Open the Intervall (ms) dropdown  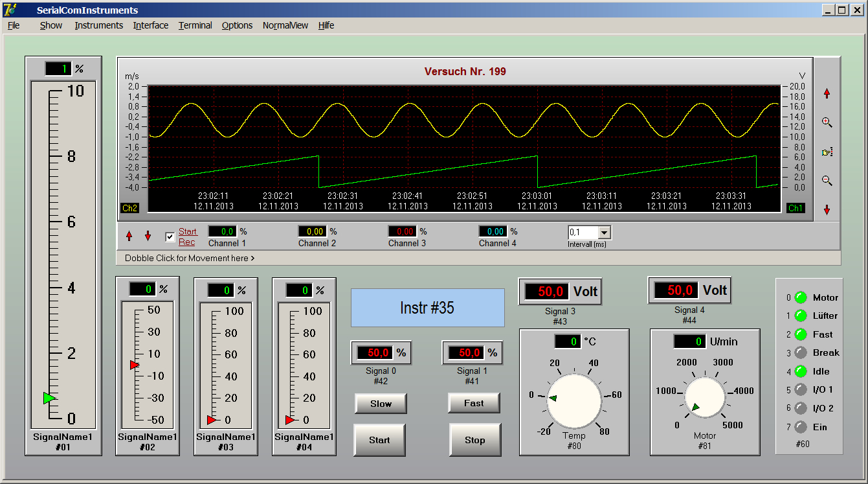[605, 233]
